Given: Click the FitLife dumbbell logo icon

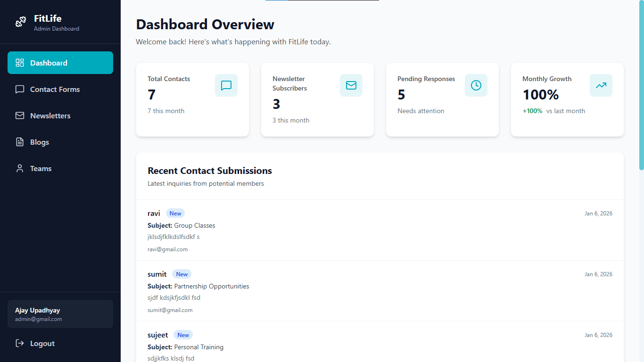Looking at the screenshot, I should coord(20,21).
